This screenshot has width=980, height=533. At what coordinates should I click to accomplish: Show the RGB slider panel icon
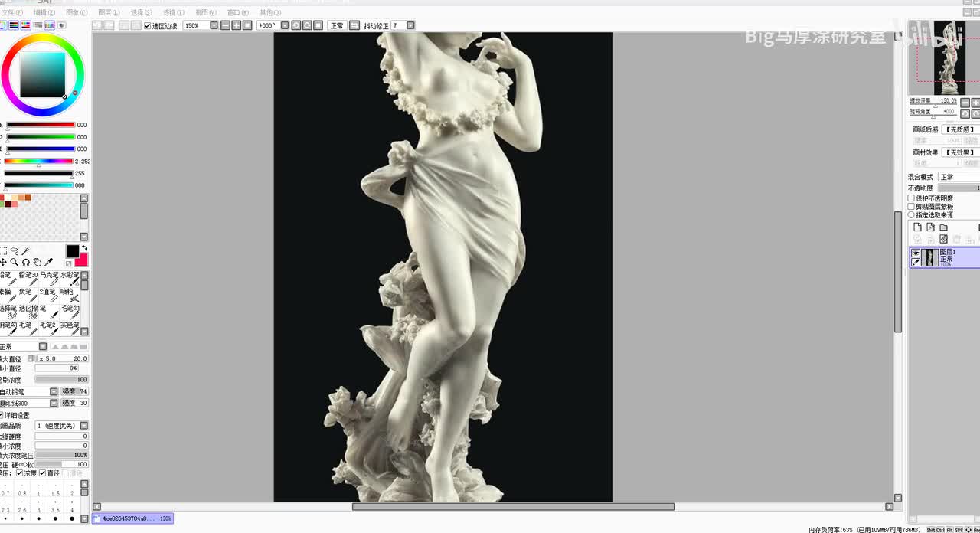[14, 25]
